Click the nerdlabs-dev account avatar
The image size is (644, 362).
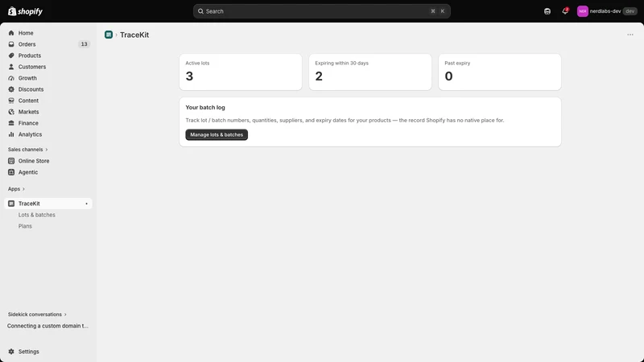tap(582, 11)
